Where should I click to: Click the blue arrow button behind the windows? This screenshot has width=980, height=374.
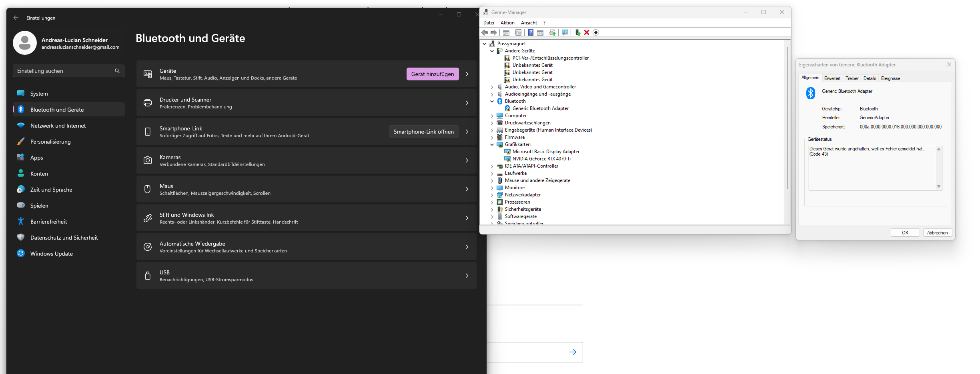tap(573, 352)
